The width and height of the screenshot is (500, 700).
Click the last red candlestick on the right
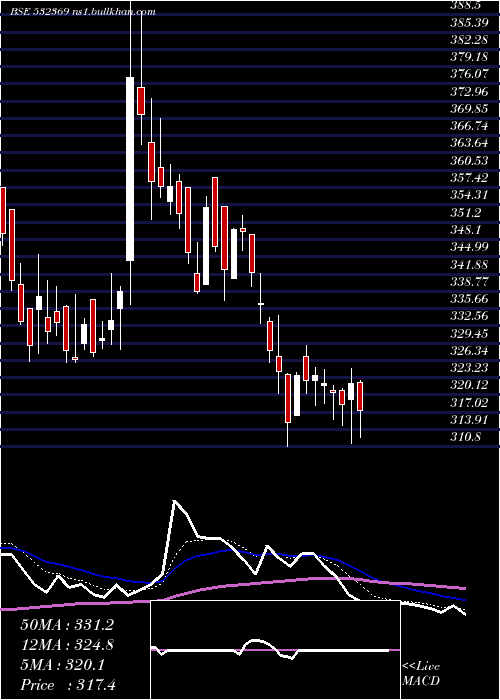pos(360,396)
